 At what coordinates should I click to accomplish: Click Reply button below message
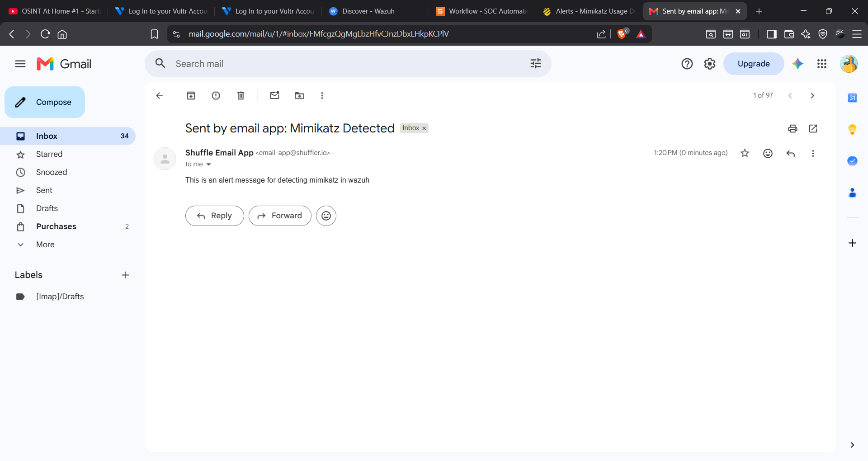(214, 216)
